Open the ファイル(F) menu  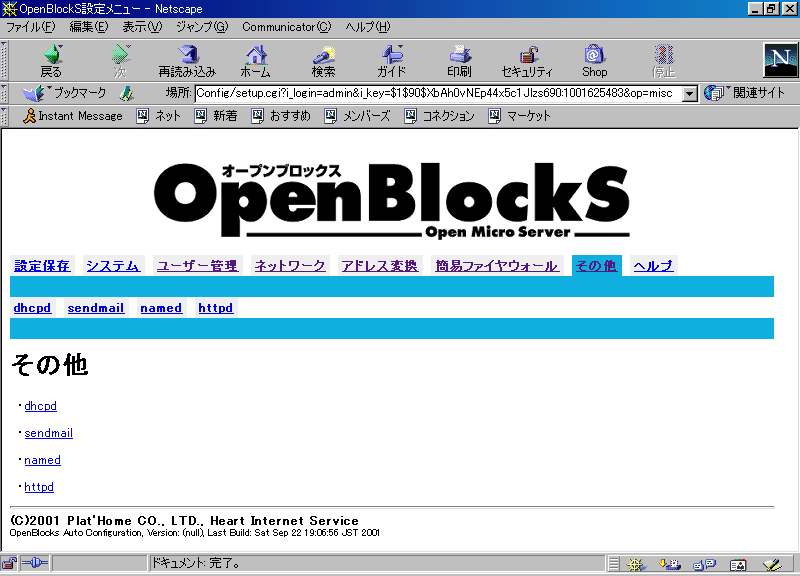coord(31,27)
